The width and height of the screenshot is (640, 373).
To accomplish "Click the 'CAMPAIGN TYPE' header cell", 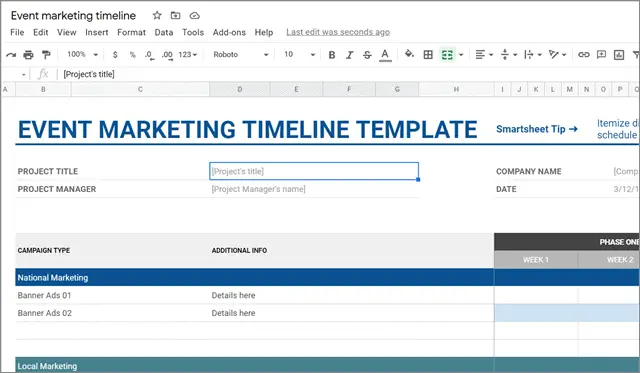I will pos(44,251).
